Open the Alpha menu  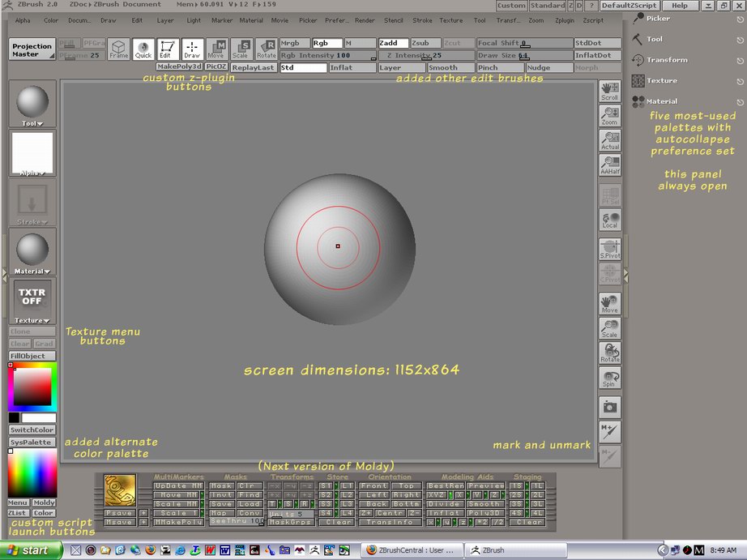[x=23, y=20]
